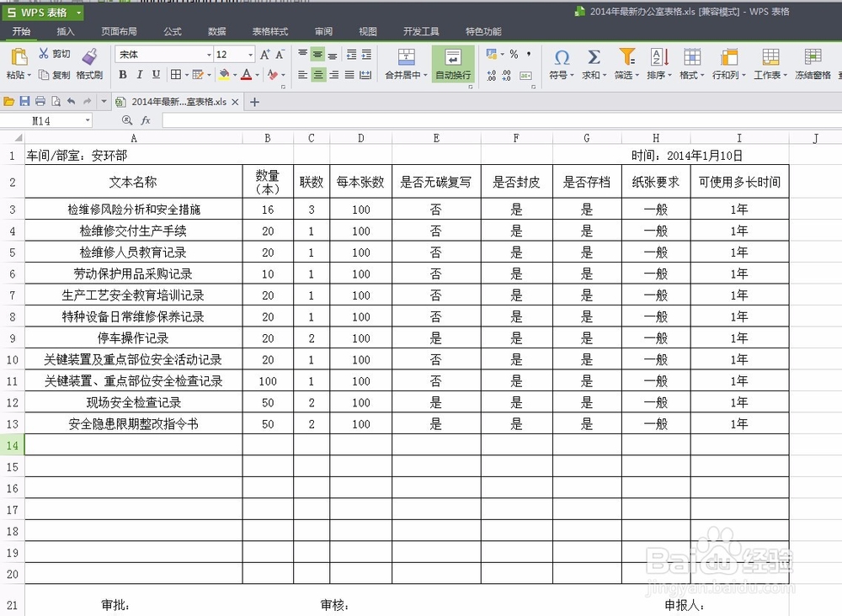
Task: Apply percent style format
Action: pyautogui.click(x=514, y=54)
